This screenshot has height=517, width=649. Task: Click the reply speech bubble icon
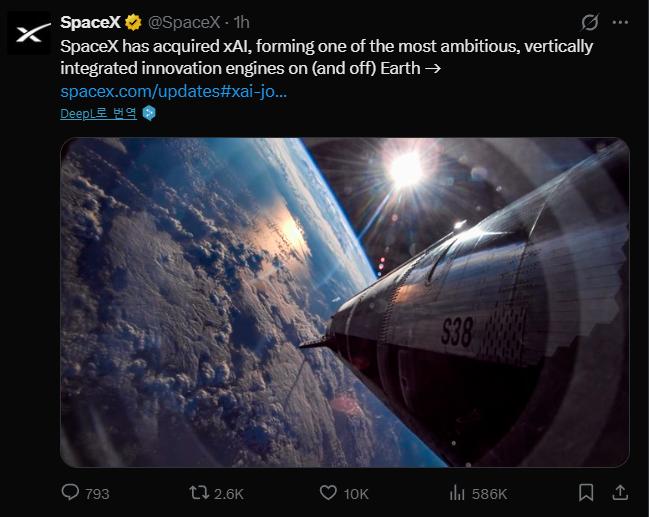(x=70, y=492)
